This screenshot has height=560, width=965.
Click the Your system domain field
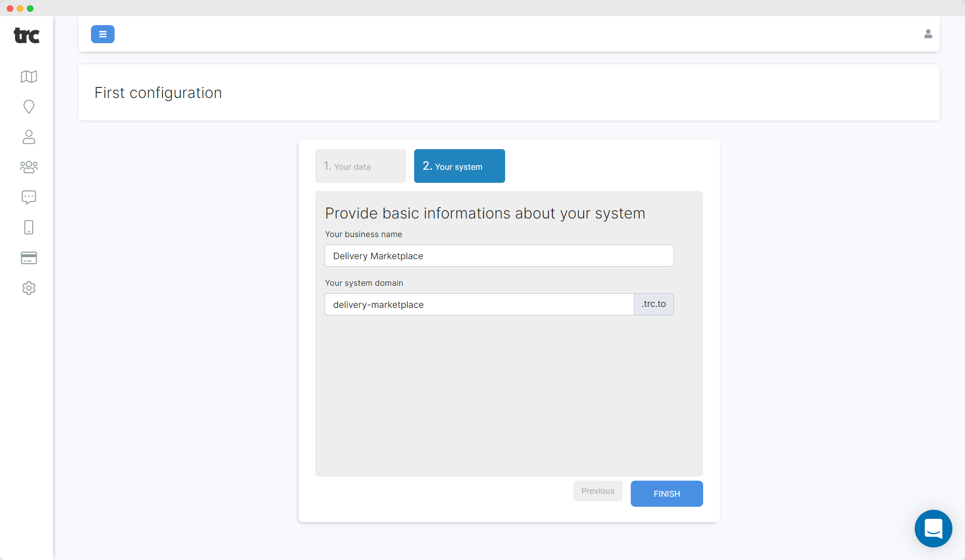479,304
